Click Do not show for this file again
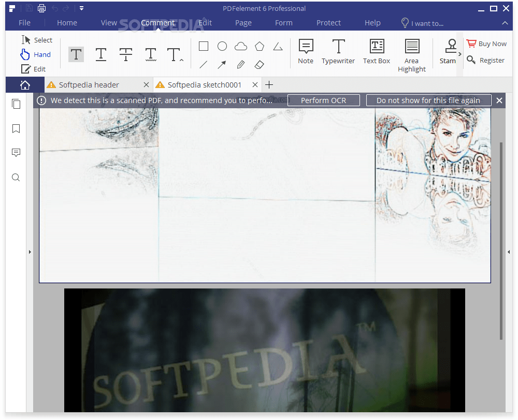This screenshot has height=420, width=518. (428, 100)
